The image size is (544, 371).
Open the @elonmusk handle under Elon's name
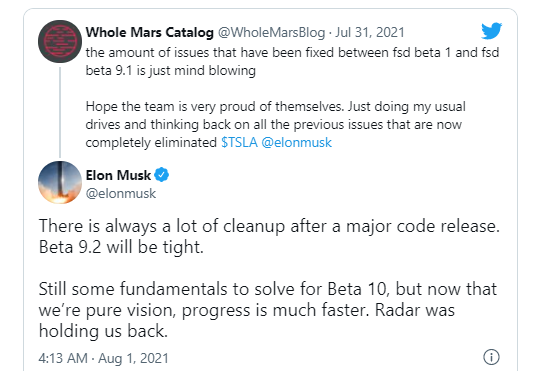coord(121,193)
